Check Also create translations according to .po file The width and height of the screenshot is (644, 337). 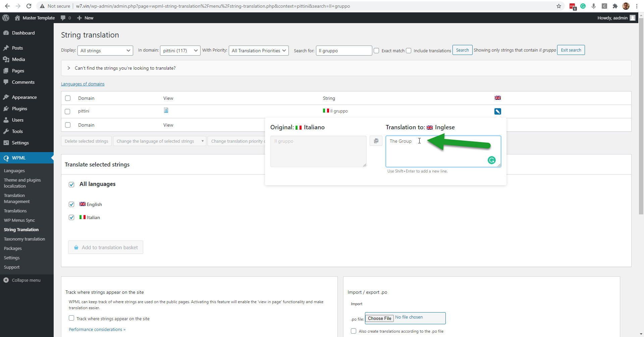click(x=354, y=331)
